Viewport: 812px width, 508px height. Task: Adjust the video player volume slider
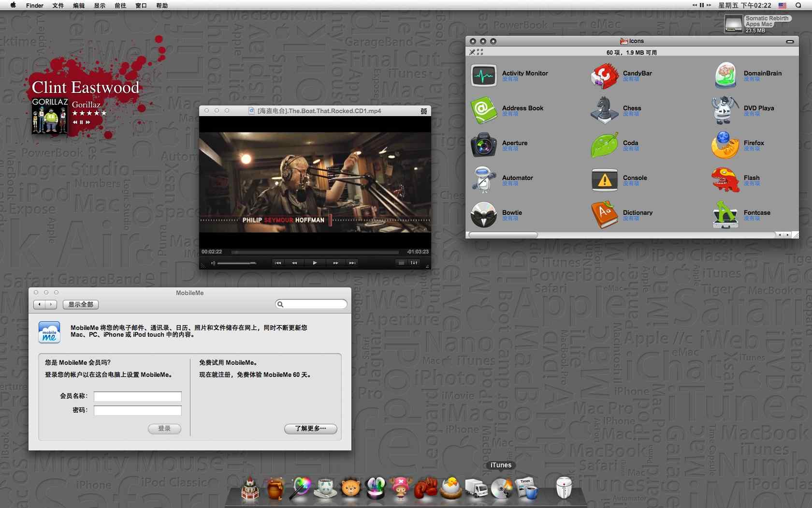(x=237, y=263)
